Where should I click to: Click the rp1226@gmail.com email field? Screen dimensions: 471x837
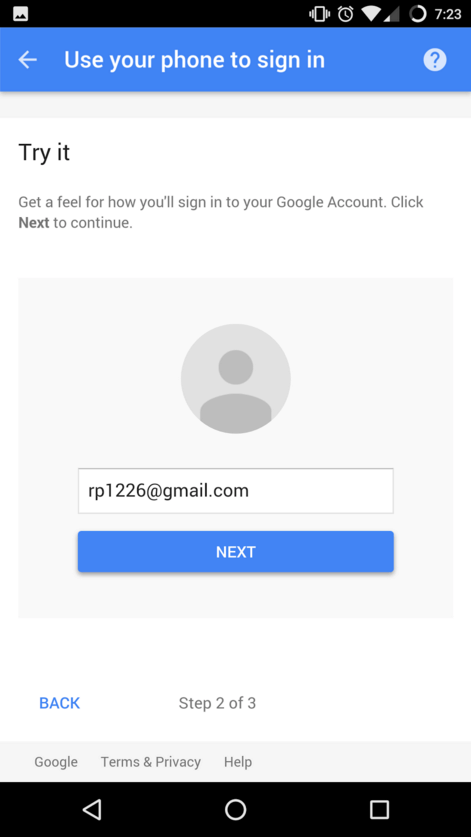[x=236, y=491]
